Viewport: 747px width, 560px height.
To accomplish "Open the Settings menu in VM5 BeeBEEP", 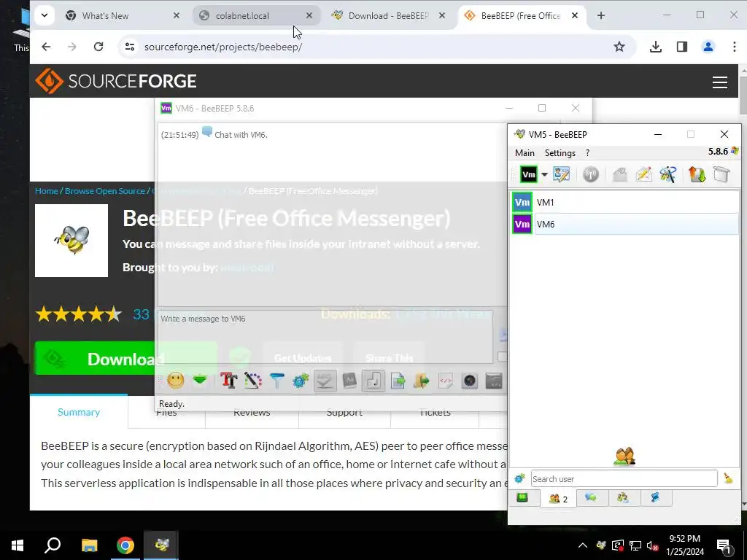I will pyautogui.click(x=560, y=153).
